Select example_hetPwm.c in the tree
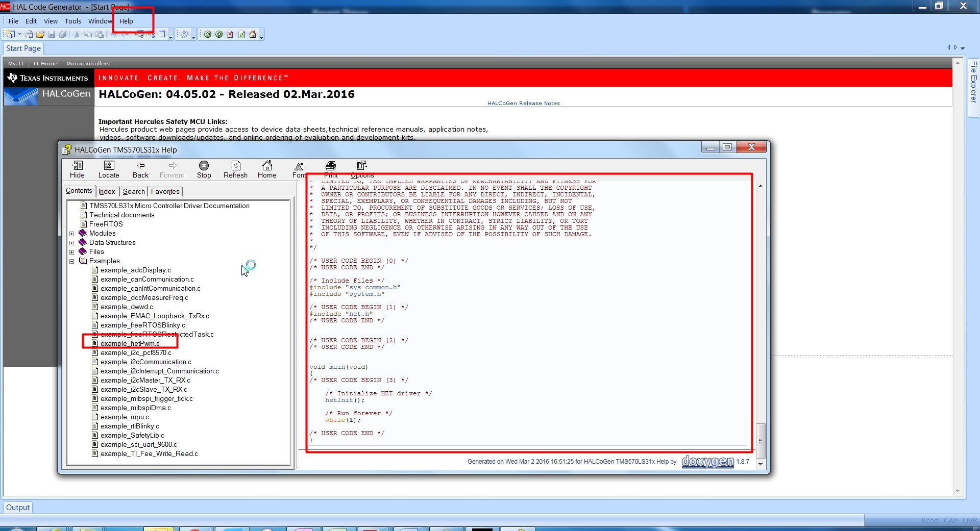Viewport: 980px width, 531px height. [x=126, y=343]
